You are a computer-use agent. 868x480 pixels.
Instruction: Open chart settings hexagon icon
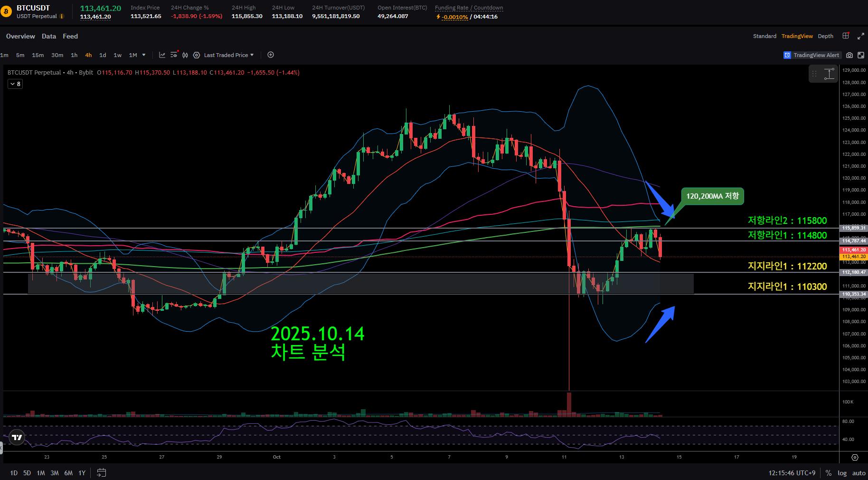coord(197,55)
